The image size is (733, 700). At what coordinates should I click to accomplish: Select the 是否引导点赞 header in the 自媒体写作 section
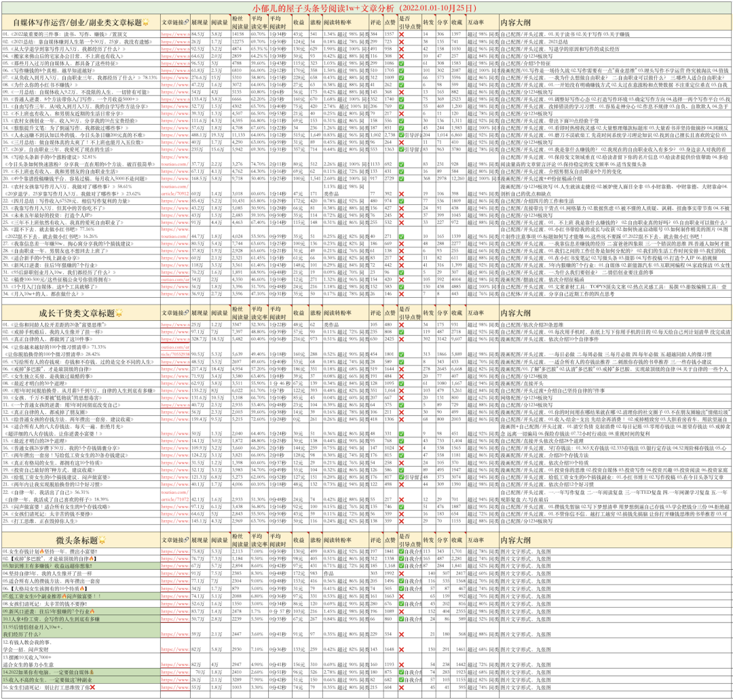tap(409, 22)
